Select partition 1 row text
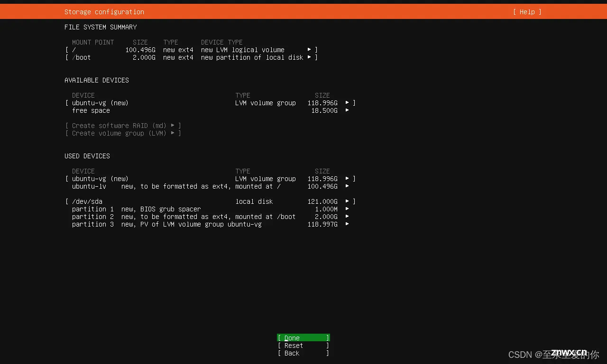The image size is (607, 364). pos(137,209)
